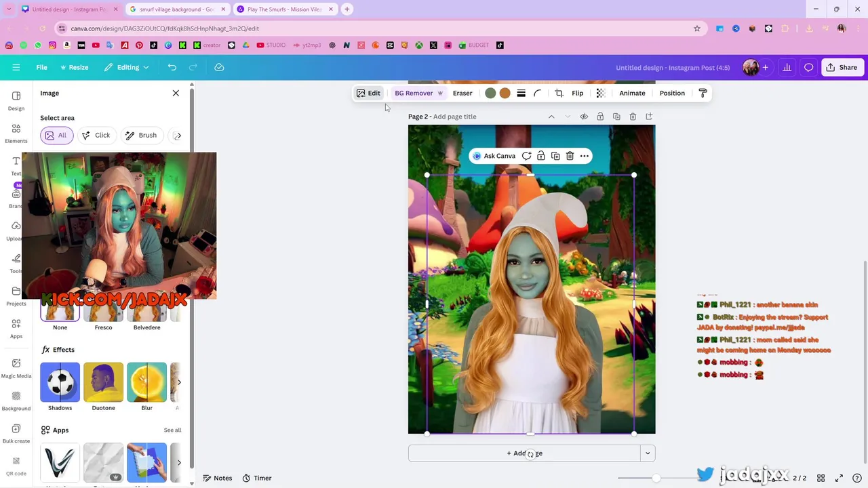Screen dimensions: 868x488
Task: Click the Animate button
Action: click(632, 93)
